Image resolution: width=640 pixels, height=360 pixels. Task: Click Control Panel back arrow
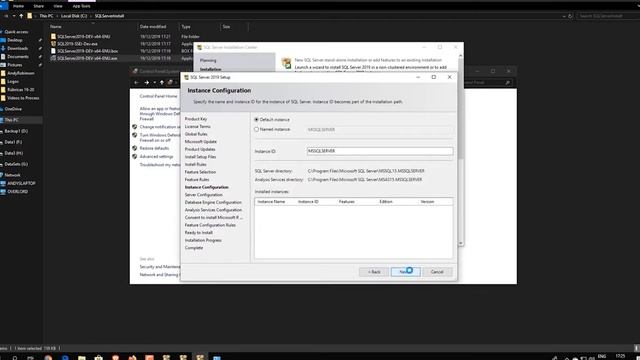[x=137, y=82]
